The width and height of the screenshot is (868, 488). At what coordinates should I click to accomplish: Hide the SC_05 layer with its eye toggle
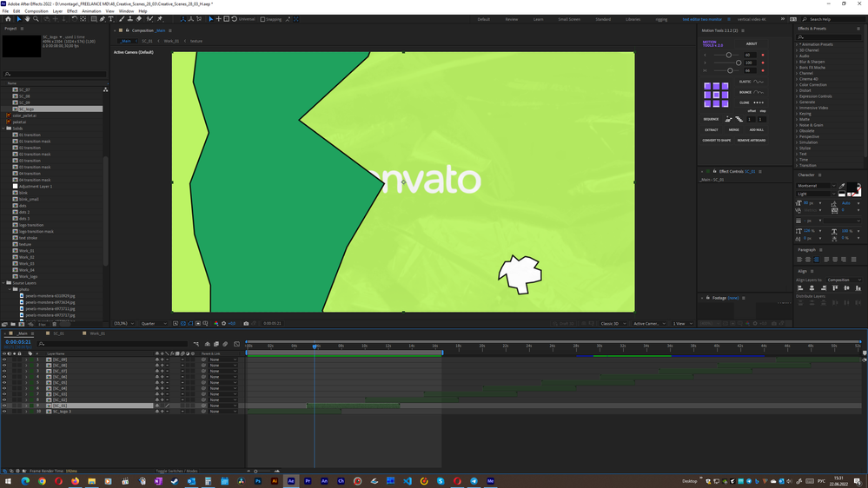4,382
